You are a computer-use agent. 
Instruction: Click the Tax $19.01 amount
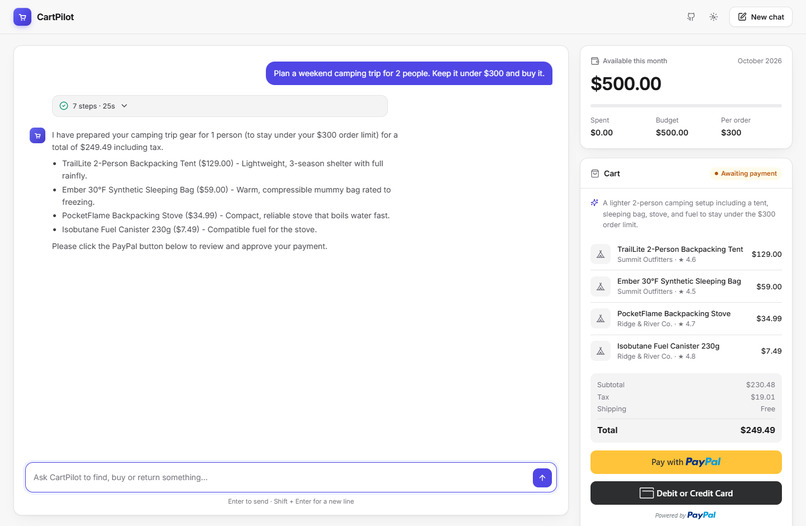(762, 397)
